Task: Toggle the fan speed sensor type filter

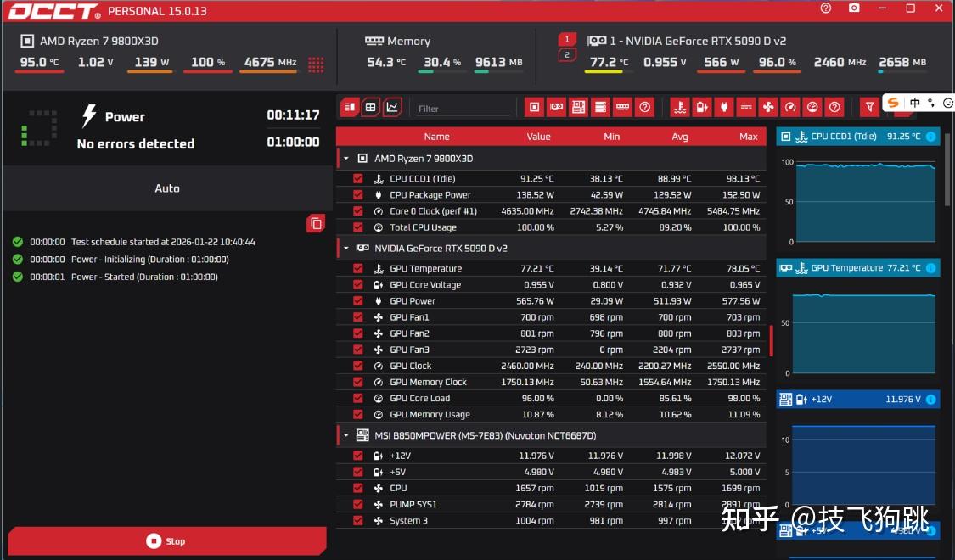Action: 768,107
